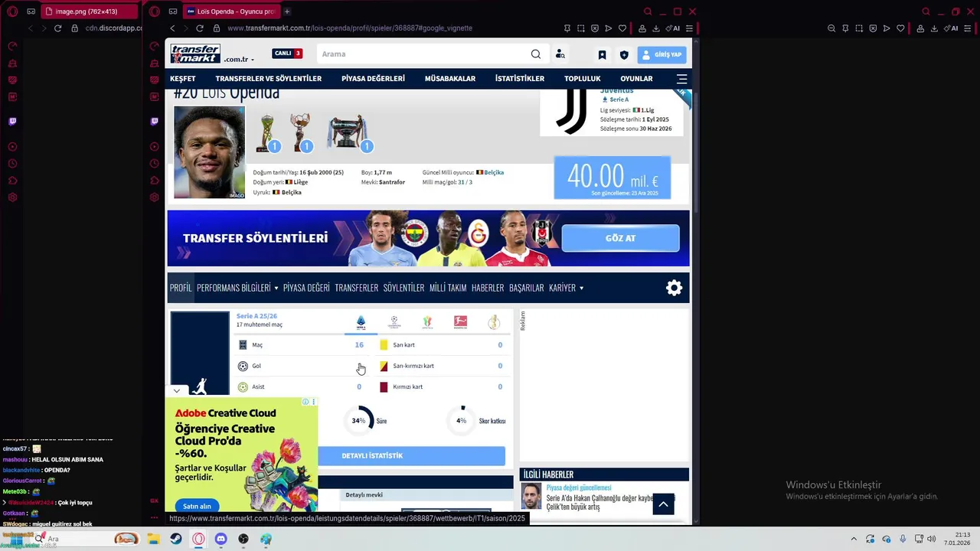Viewport: 980px width, 551px height.
Task: Reload the background discordapp image window
Action: (x=57, y=28)
